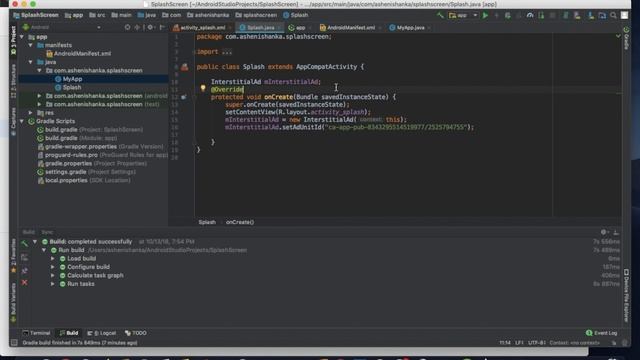Click the gutter icon beside class Splash
This screenshot has height=360, width=640.
[x=184, y=67]
